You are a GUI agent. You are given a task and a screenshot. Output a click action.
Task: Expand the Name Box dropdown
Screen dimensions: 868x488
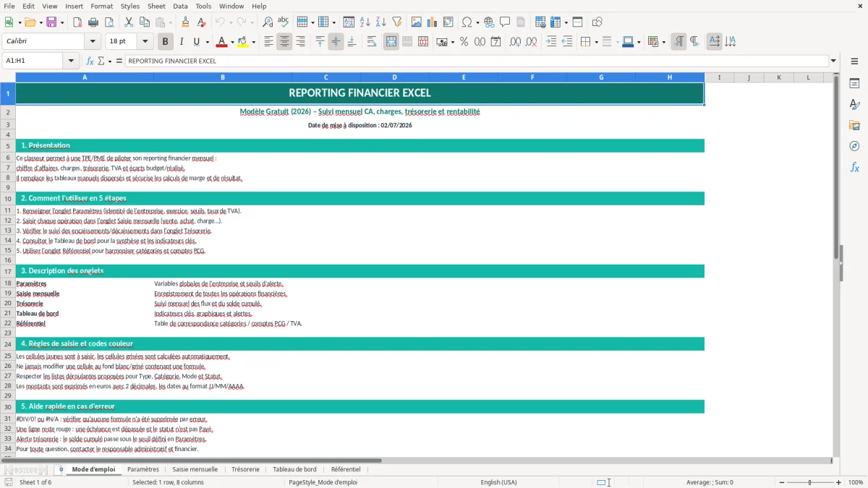pos(71,61)
